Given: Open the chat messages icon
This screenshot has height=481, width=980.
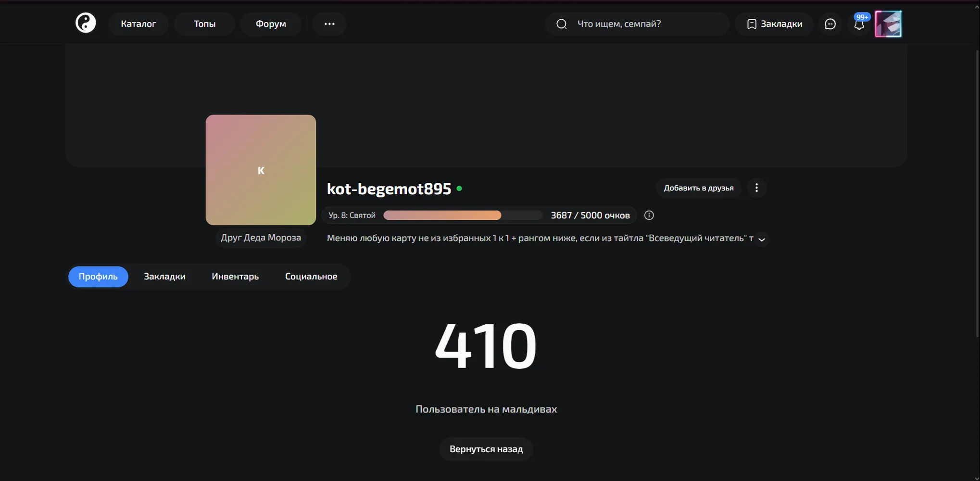Looking at the screenshot, I should coord(830,24).
